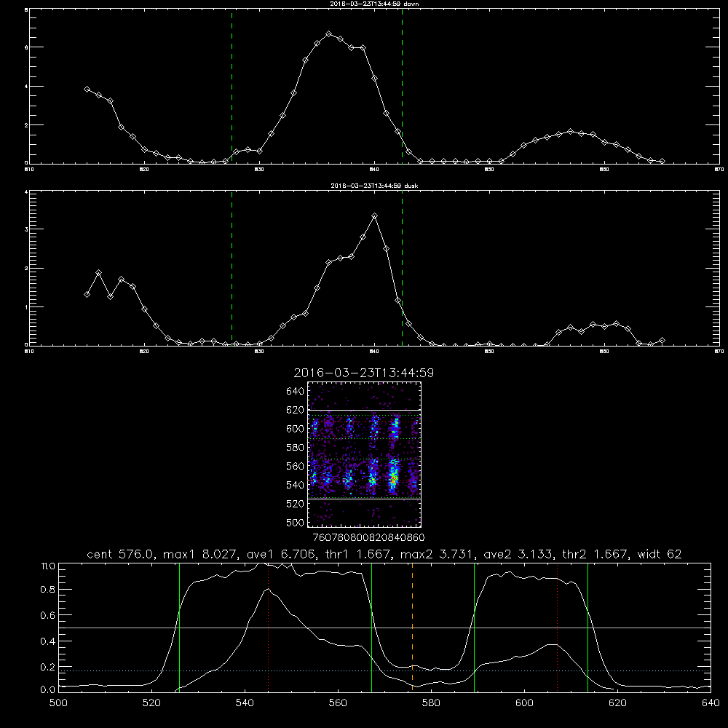Click the red dotted line near 545 in profile plot
The image size is (728, 728).
click(x=269, y=628)
